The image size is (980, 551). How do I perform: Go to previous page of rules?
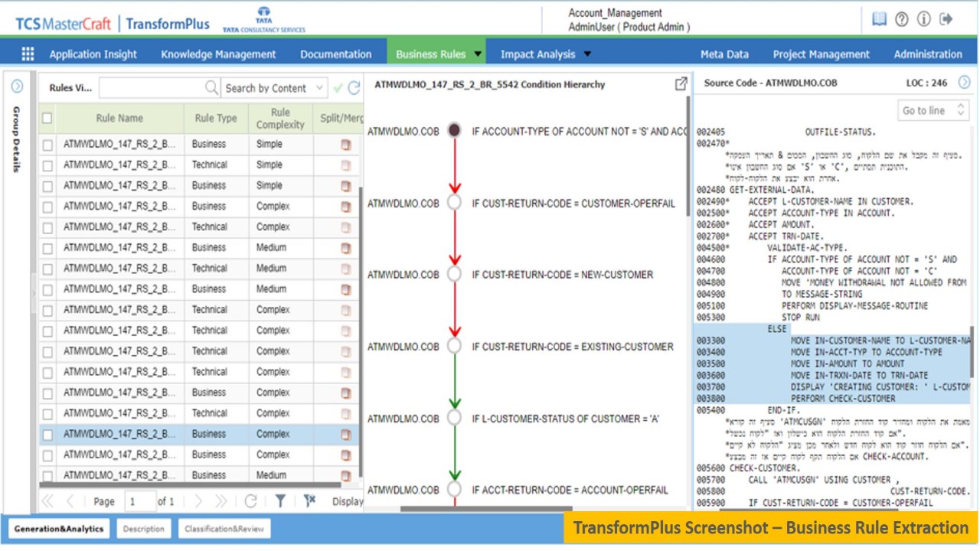(x=70, y=501)
